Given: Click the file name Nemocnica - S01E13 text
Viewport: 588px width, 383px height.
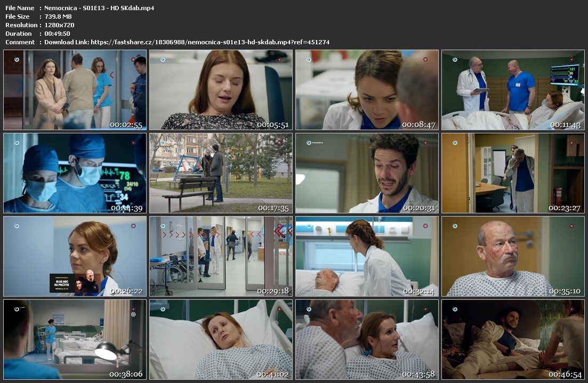Looking at the screenshot, I should coord(99,8).
